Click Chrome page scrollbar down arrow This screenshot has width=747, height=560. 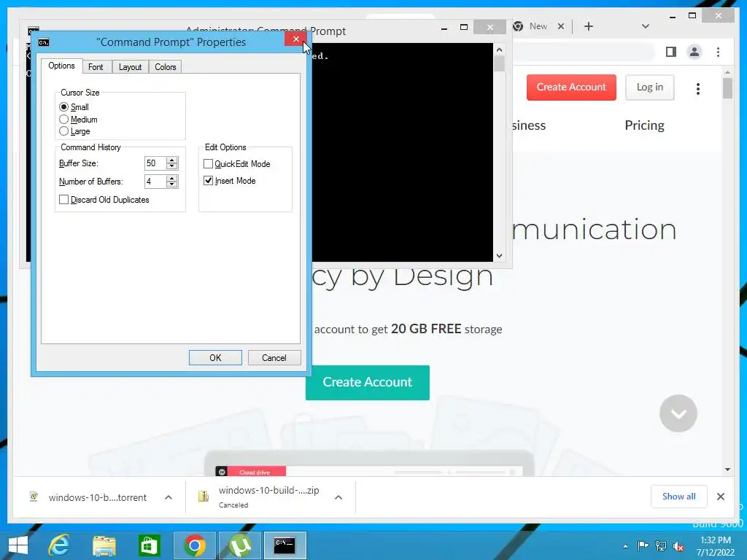[x=727, y=470]
